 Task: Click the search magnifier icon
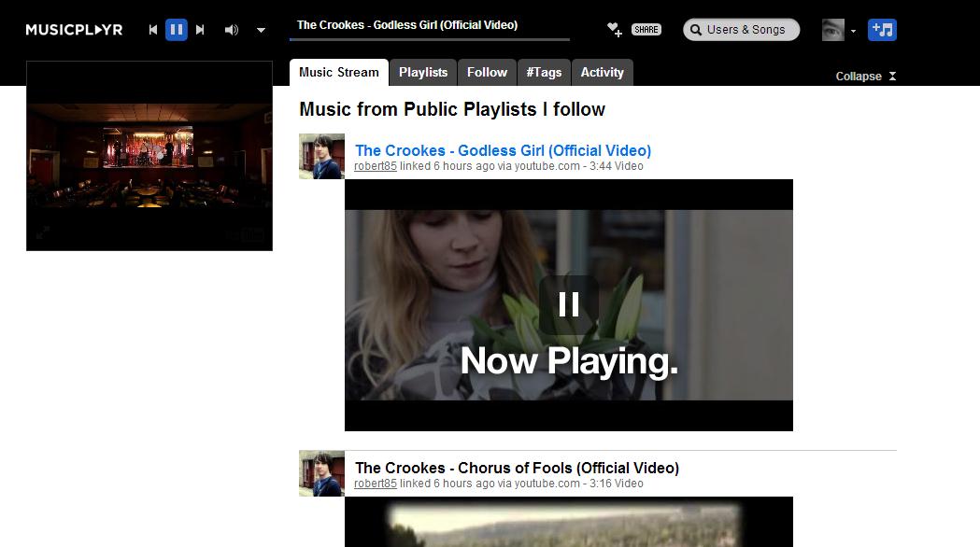coord(696,30)
